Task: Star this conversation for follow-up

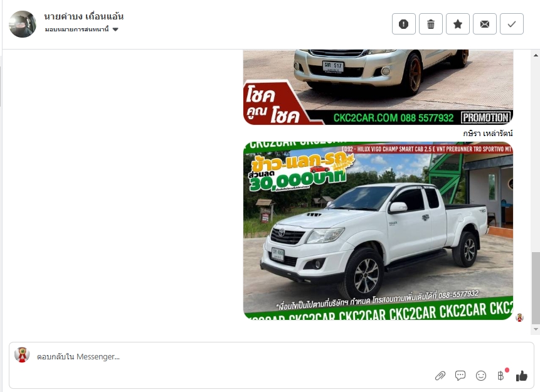Action: tap(458, 24)
